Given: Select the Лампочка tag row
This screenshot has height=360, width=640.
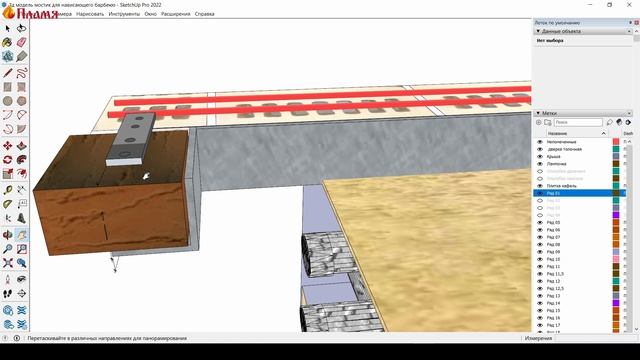Looking at the screenshot, I should click(579, 164).
